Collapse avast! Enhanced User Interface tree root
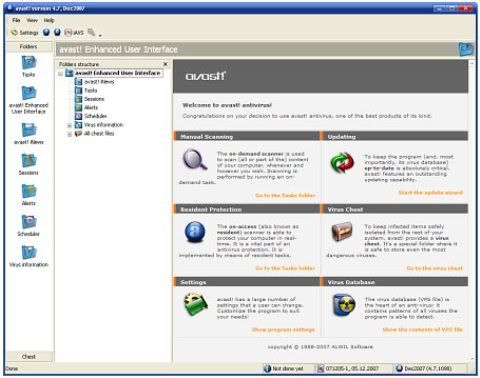Image resolution: width=480 pixels, height=378 pixels. pyautogui.click(x=60, y=73)
